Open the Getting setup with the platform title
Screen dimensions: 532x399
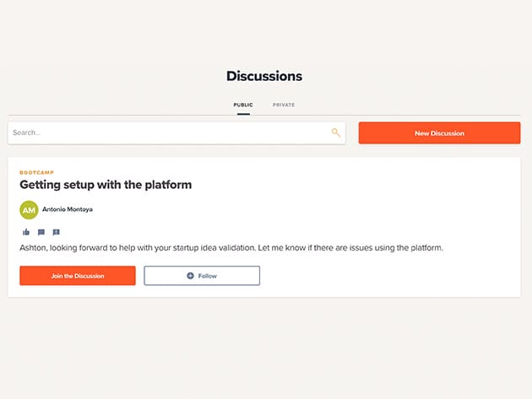pyautogui.click(x=106, y=185)
